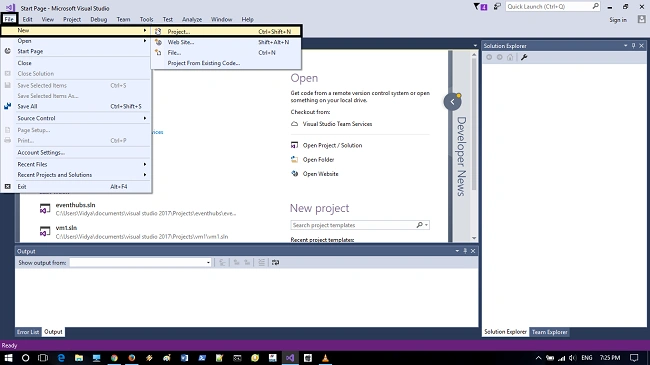The width and height of the screenshot is (650, 365).
Task: Click the Windows Start button
Action: 8,358
